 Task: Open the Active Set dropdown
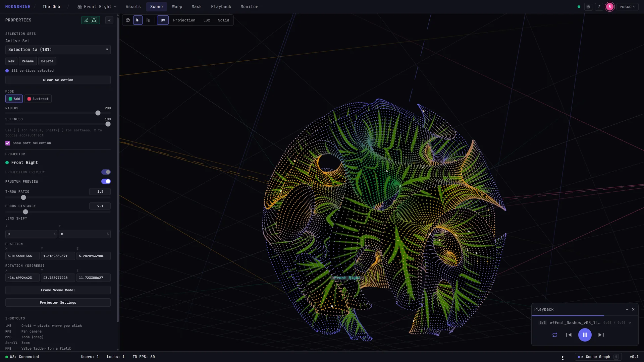[58, 50]
